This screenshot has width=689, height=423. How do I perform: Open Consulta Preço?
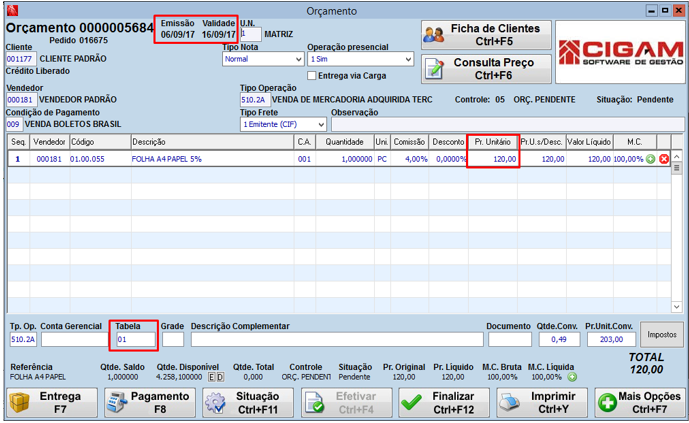coord(486,69)
